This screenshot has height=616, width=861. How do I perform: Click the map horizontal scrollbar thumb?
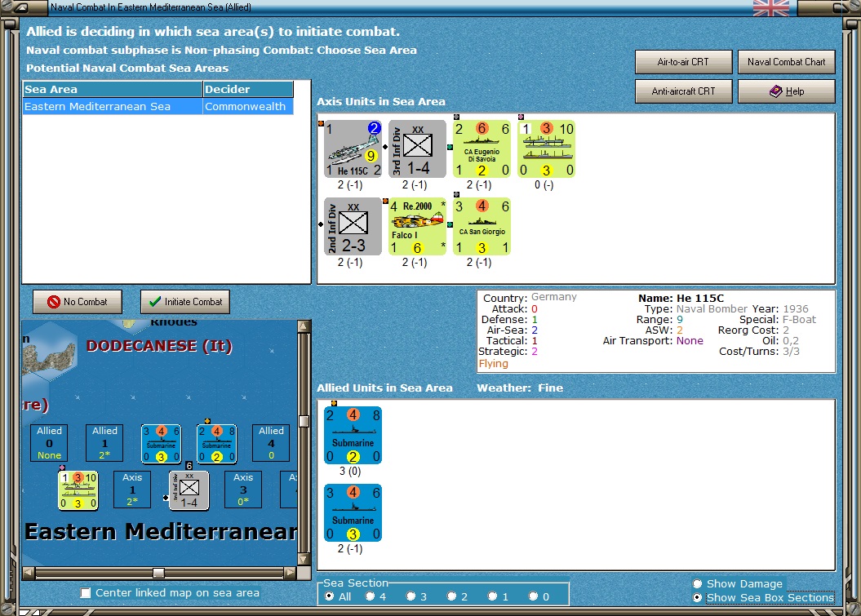click(158, 574)
